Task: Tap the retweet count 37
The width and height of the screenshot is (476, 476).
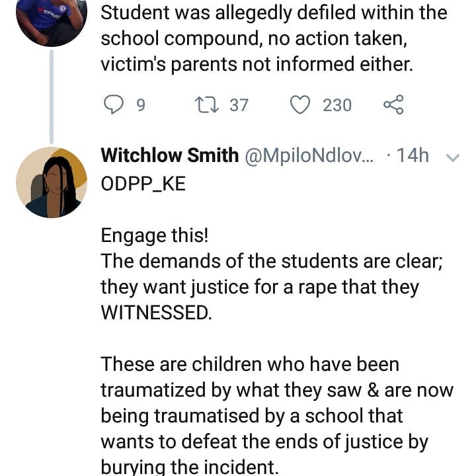Action: pyautogui.click(x=239, y=105)
